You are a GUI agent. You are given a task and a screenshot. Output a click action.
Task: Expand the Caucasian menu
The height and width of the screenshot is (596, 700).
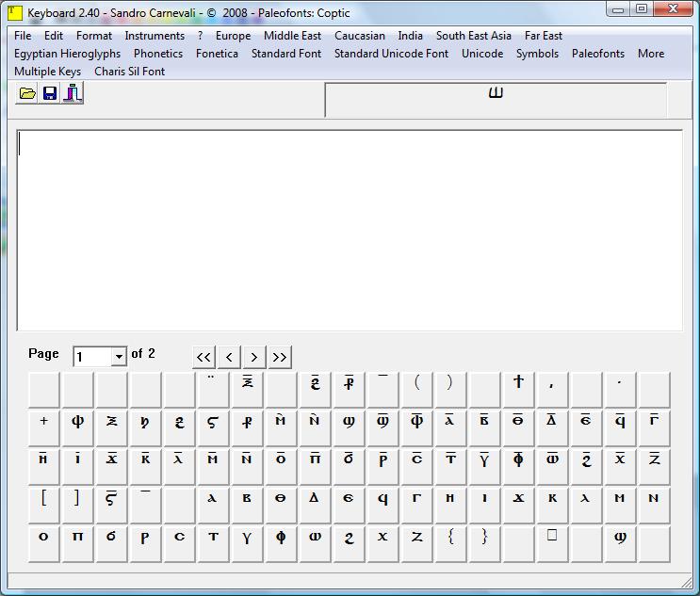360,36
